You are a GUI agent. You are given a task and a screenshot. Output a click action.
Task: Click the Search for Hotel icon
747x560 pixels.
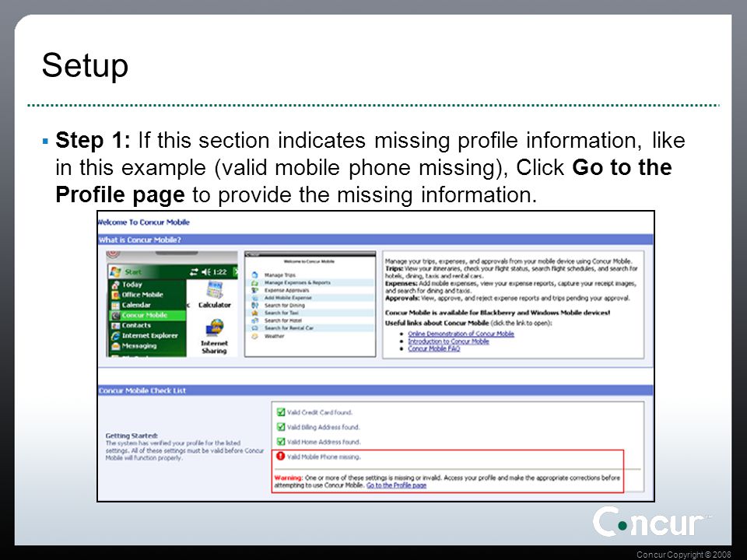point(255,320)
